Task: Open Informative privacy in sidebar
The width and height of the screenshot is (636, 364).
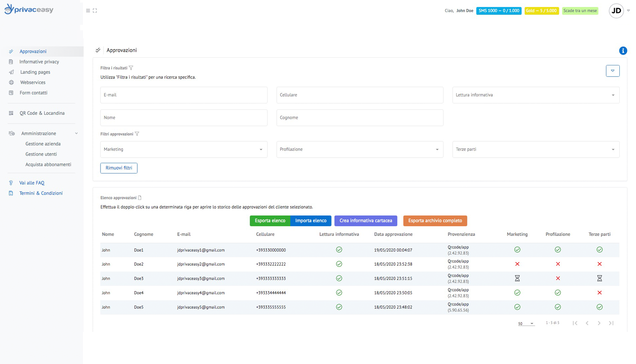Action: (39, 62)
